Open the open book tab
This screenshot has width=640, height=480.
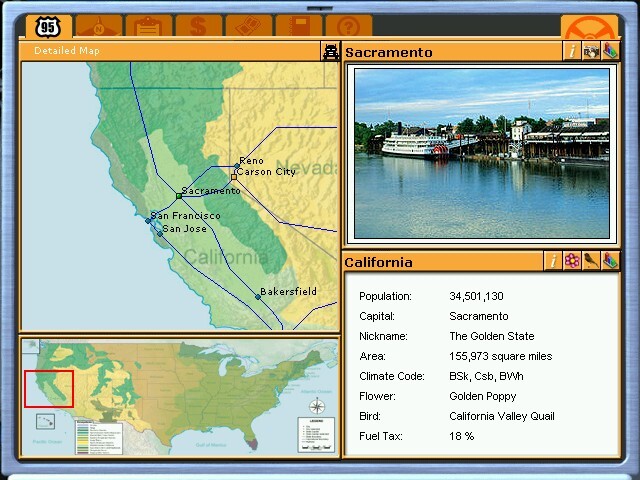point(249,27)
